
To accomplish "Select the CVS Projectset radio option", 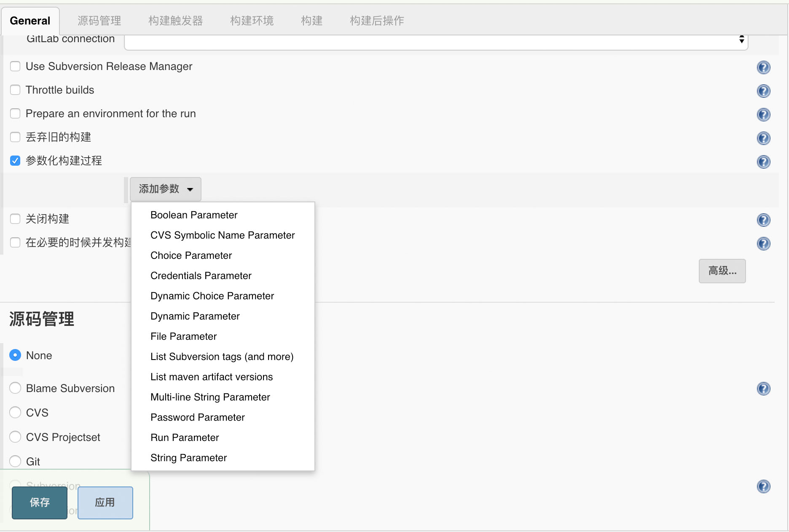I will [15, 437].
